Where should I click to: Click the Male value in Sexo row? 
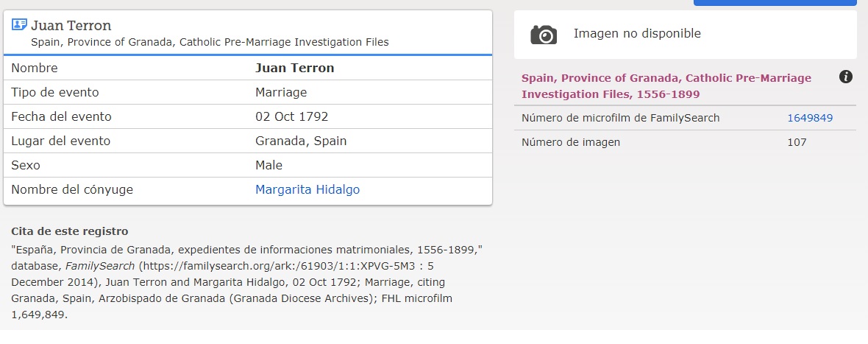[268, 165]
